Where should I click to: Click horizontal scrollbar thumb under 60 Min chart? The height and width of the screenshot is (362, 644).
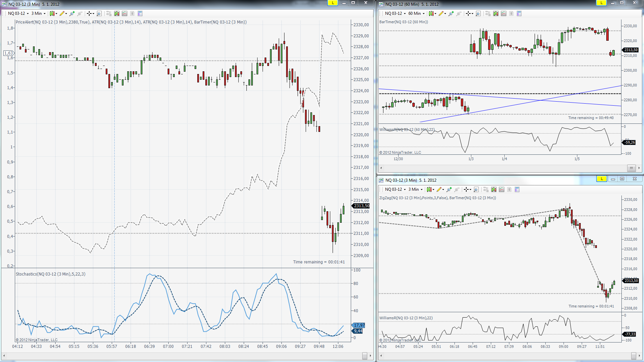[631, 168]
